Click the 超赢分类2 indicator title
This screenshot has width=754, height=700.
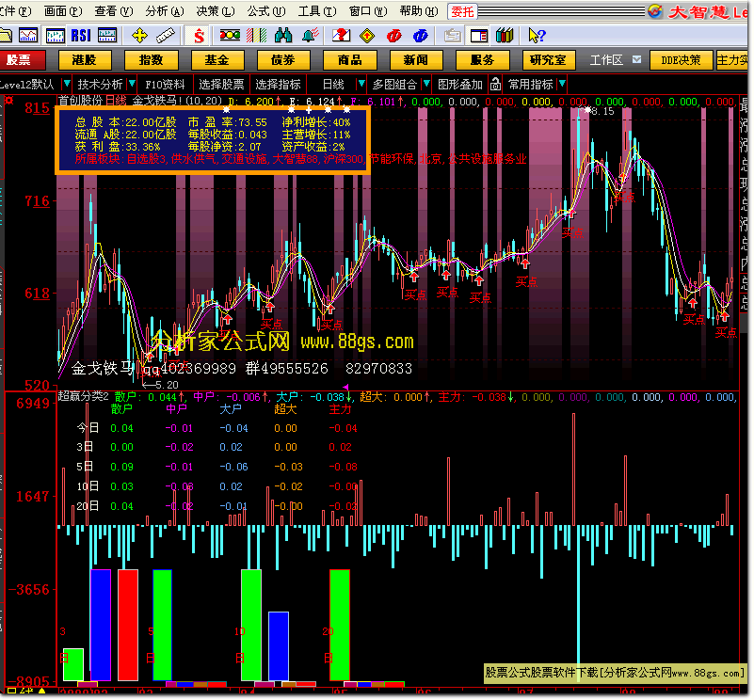coord(83,396)
